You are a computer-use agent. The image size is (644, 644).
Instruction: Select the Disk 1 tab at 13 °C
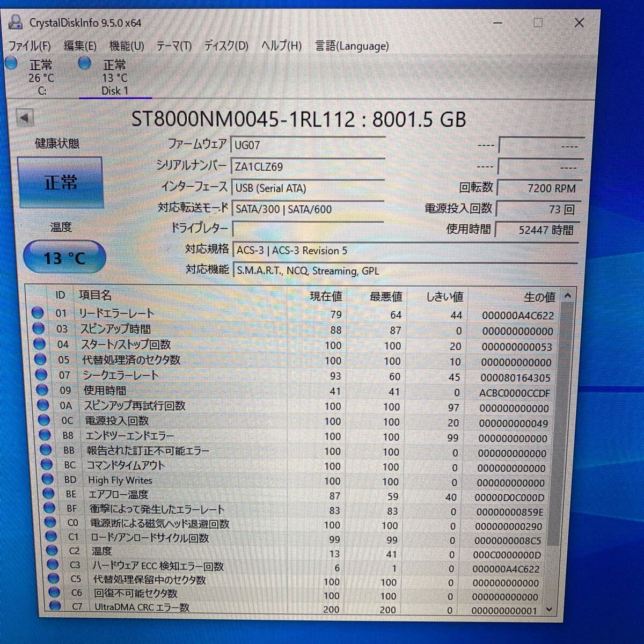tap(115, 77)
